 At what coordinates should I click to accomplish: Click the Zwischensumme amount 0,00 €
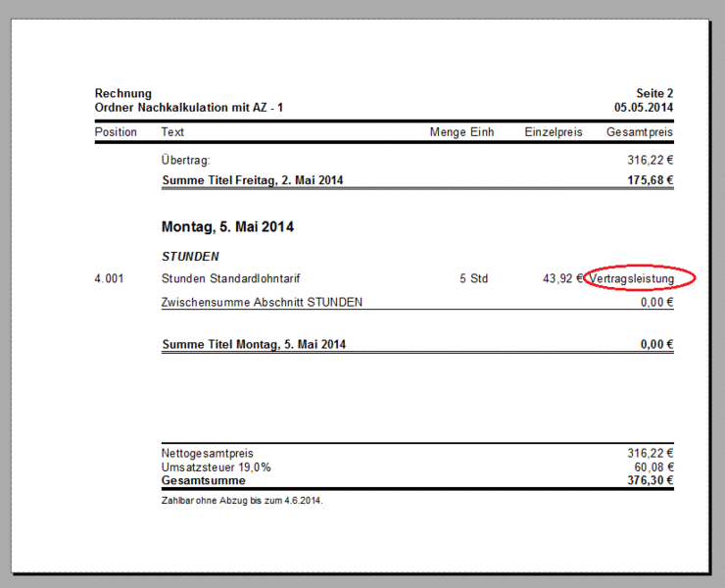pos(656,303)
